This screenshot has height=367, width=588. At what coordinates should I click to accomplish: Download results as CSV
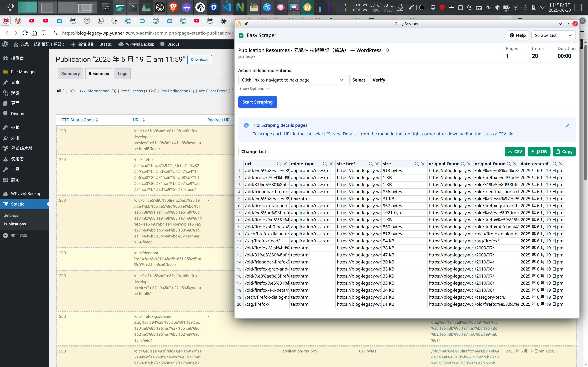[x=515, y=151]
